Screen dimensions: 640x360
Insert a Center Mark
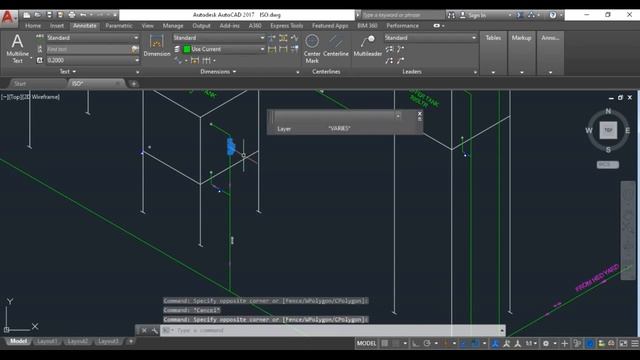[x=312, y=49]
